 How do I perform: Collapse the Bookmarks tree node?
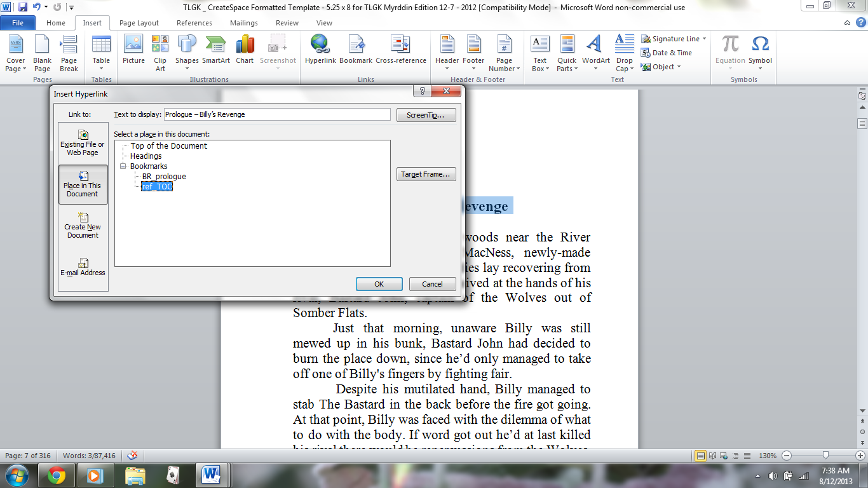123,166
